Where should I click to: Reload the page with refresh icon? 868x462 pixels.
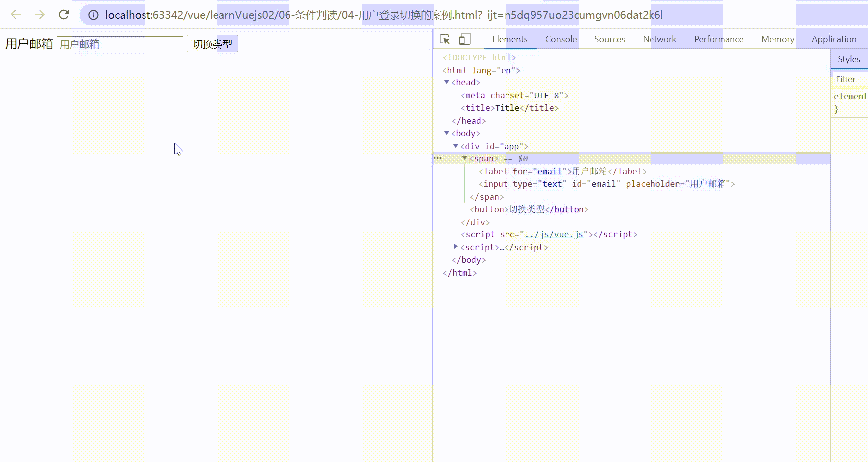[x=64, y=15]
